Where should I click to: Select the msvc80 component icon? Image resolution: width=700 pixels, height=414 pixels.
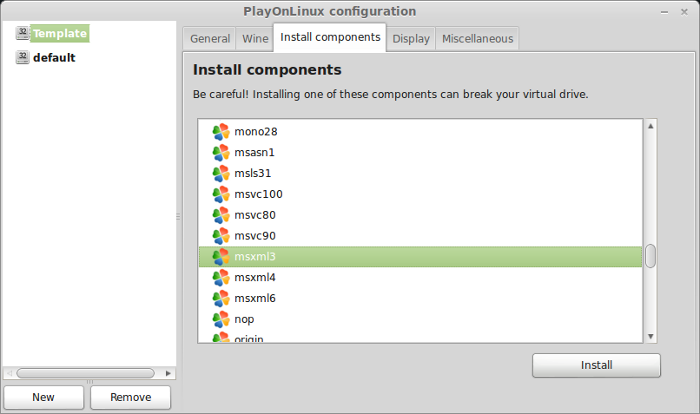(x=221, y=215)
